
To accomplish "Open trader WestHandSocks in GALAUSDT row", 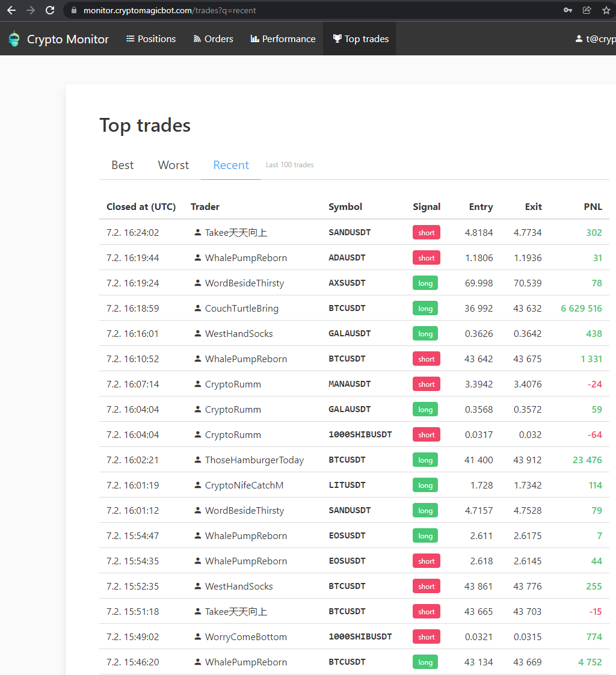I will (239, 334).
